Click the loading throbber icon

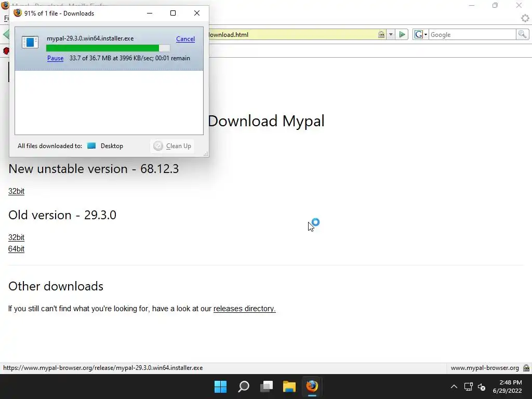(x=525, y=18)
